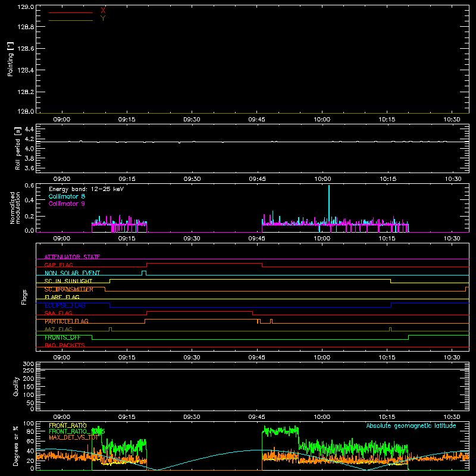
Task: Click the SAA_FLAG label
Action: pyautogui.click(x=58, y=313)
